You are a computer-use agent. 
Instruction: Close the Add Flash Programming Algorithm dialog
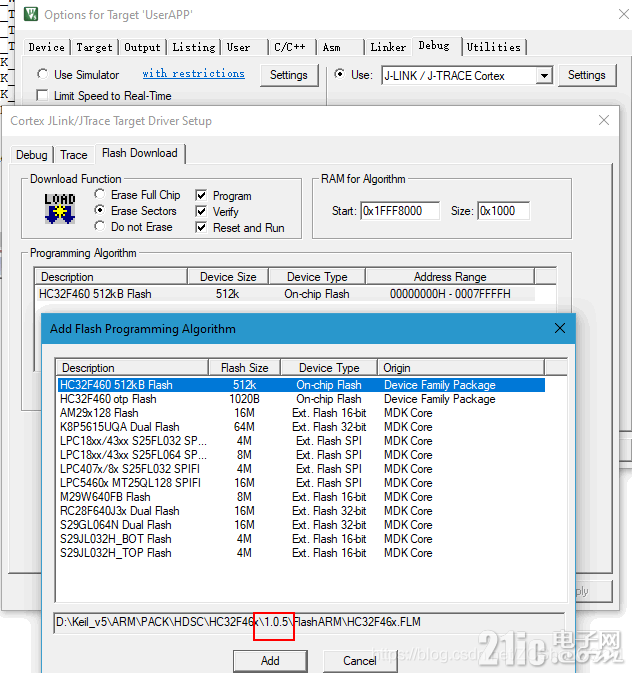coord(560,328)
